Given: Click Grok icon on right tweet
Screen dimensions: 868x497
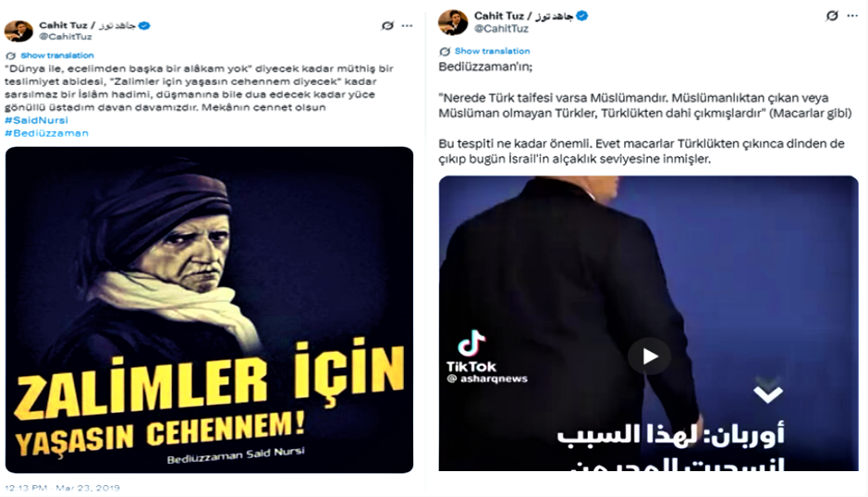Looking at the screenshot, I should [831, 16].
